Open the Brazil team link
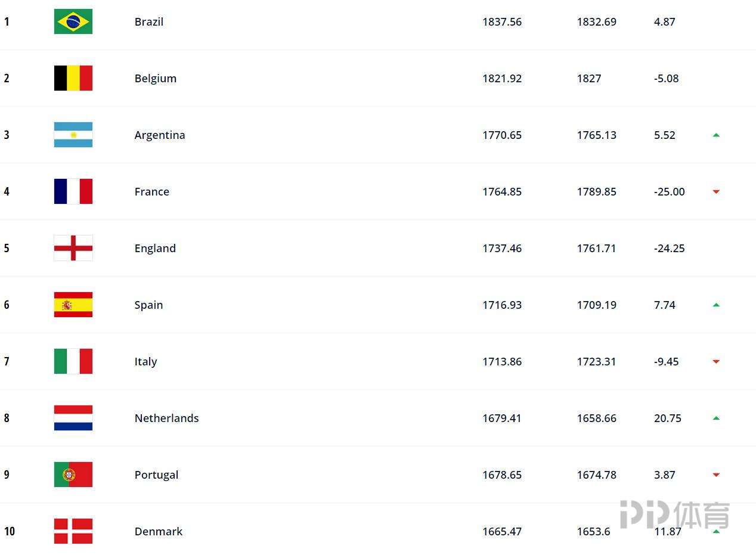Image resolution: width=756 pixels, height=555 pixels. (149, 21)
